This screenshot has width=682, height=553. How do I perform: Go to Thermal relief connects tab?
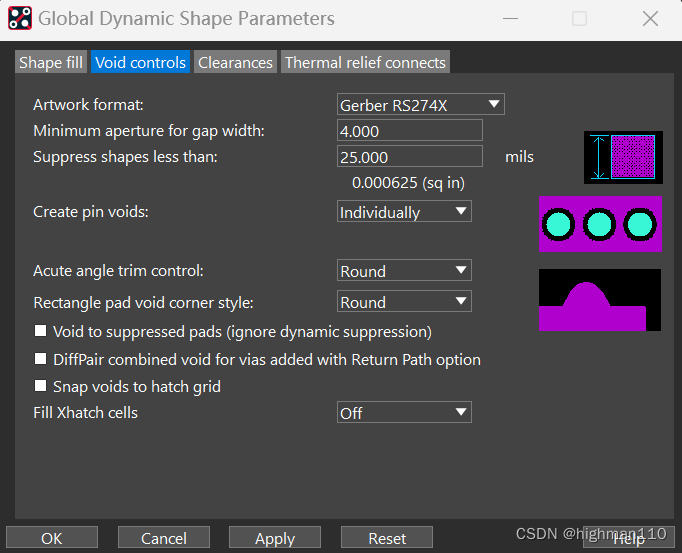tap(365, 62)
